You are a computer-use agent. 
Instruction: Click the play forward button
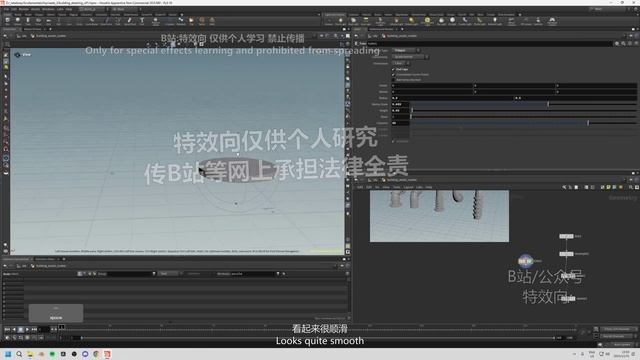pos(28,329)
